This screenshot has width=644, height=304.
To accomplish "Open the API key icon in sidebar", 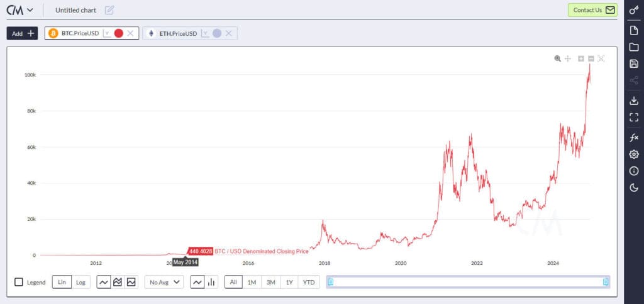I will tap(634, 10).
